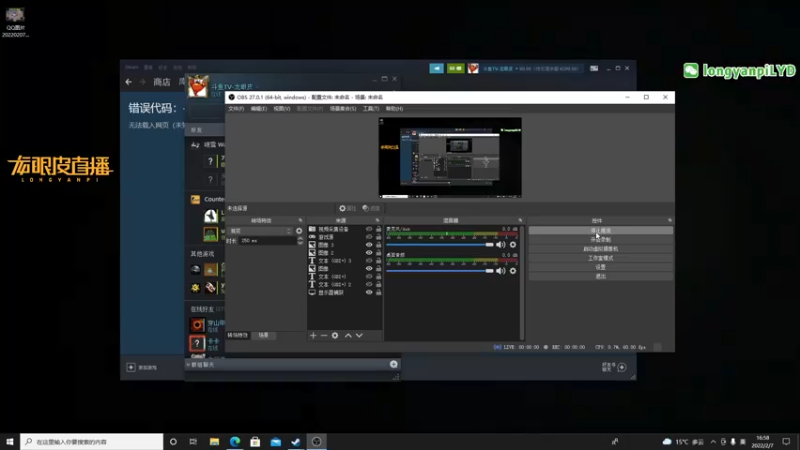Adjust the 桌面音频 volume slider
This screenshot has width=800, height=450.
tap(440, 271)
